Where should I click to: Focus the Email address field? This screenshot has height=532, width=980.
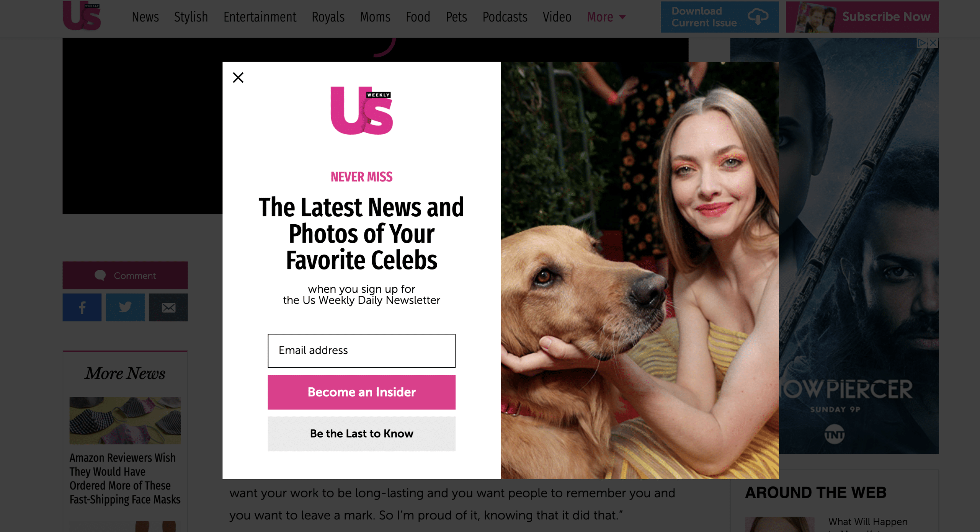point(361,351)
